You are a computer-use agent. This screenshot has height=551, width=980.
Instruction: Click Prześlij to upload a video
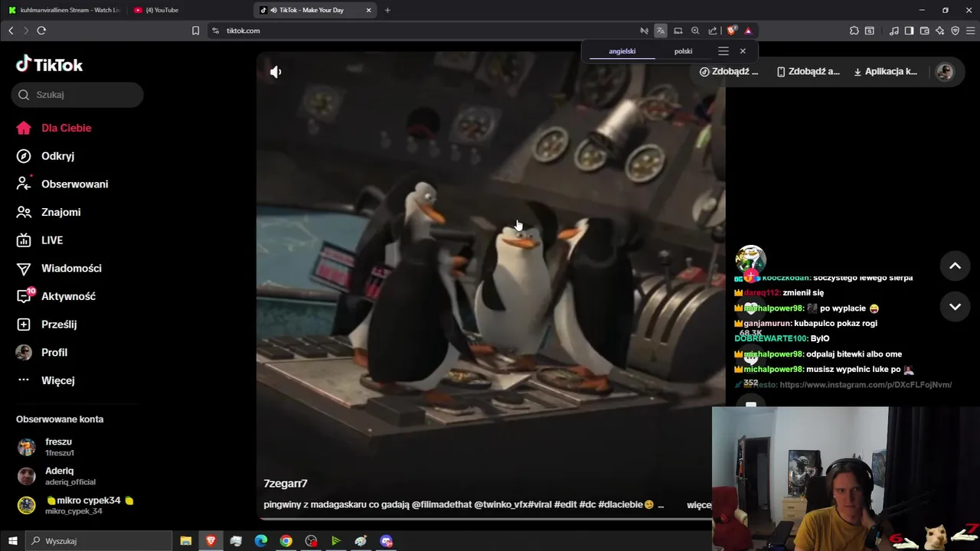tap(47, 324)
